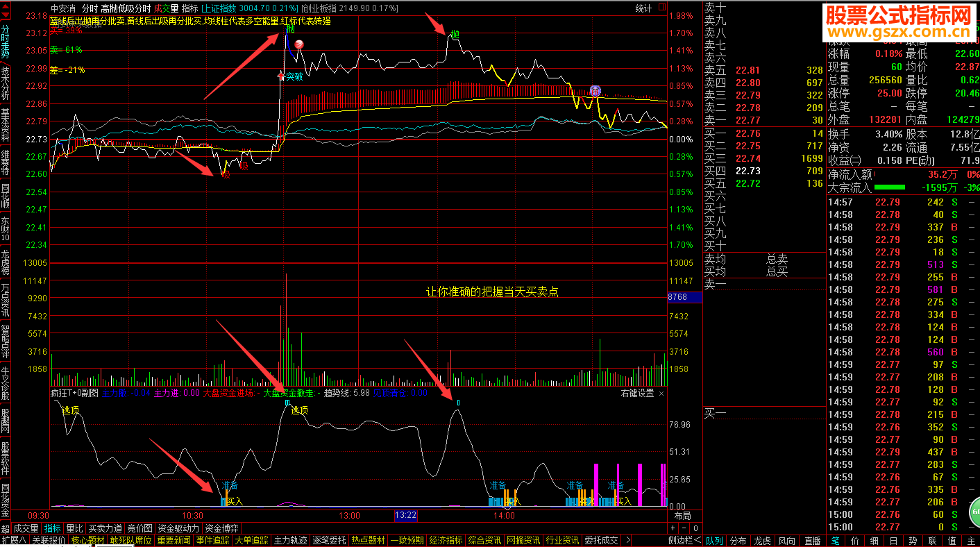980x547 pixels.
Task: Open the 关联报价 bottom tab
Action: tap(49, 540)
